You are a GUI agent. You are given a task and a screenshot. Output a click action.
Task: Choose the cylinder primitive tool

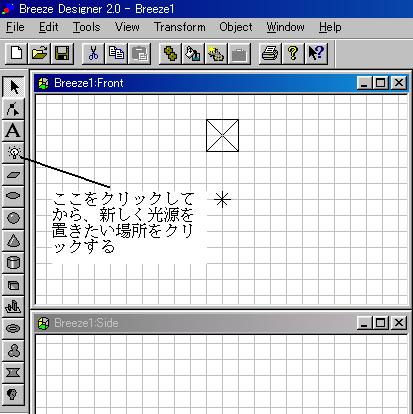13,263
